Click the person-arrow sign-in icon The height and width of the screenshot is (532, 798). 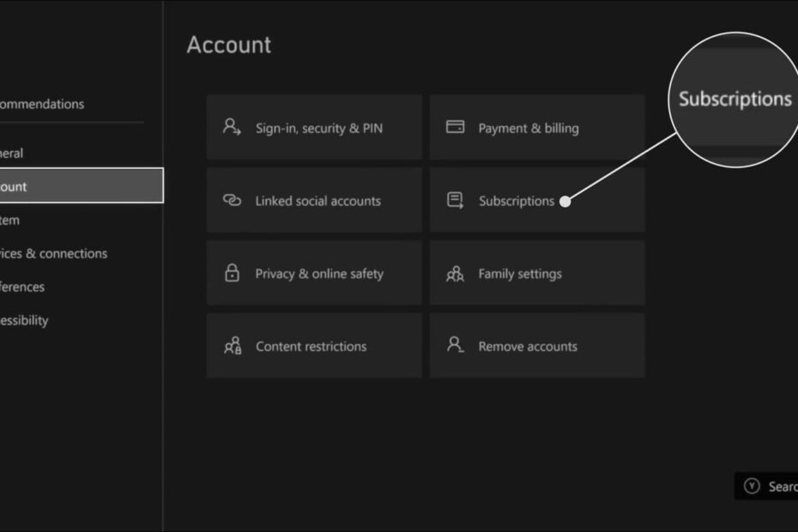pyautogui.click(x=232, y=127)
